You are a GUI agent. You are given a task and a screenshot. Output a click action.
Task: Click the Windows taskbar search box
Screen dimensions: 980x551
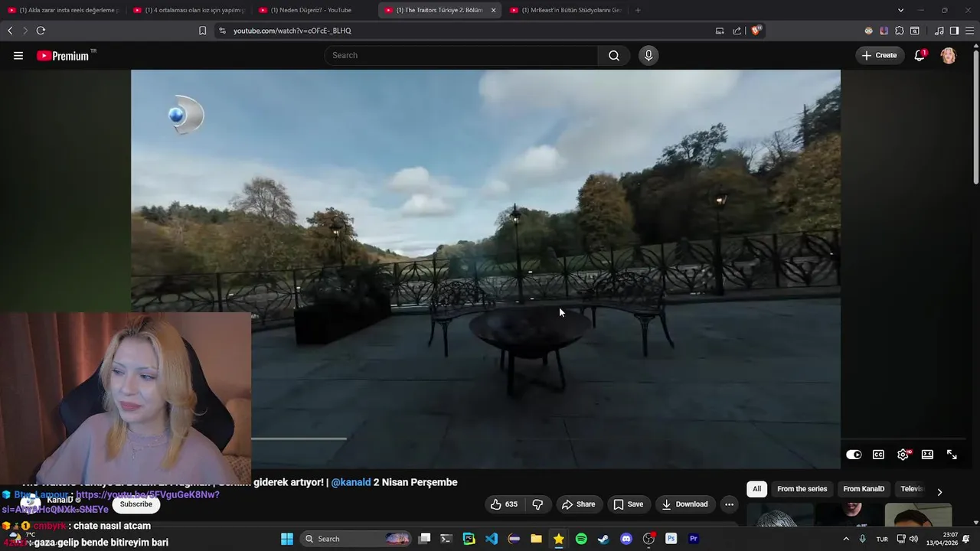pos(356,539)
